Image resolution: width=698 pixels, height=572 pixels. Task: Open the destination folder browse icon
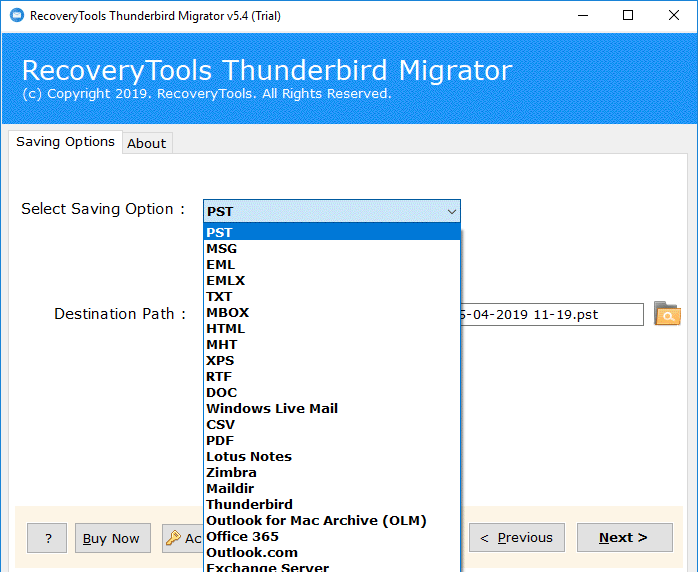(x=667, y=314)
